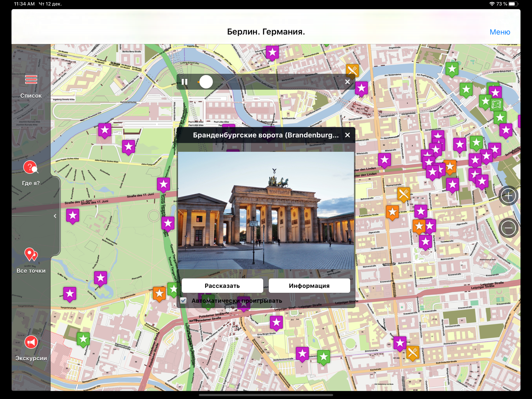This screenshot has width=532, height=399.
Task: Click the Берлин. Германия. title
Action: (x=266, y=32)
